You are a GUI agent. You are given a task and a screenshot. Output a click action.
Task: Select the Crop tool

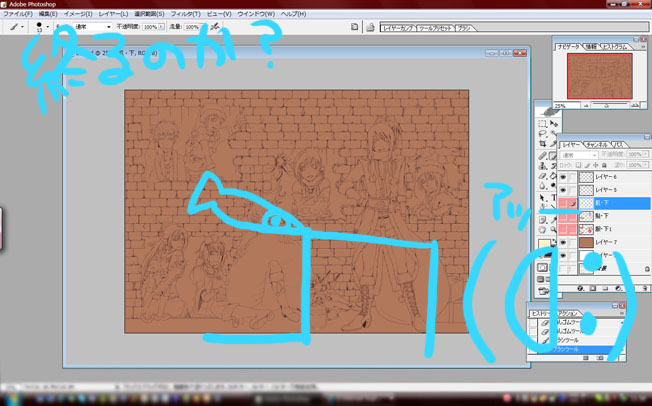coord(542,144)
